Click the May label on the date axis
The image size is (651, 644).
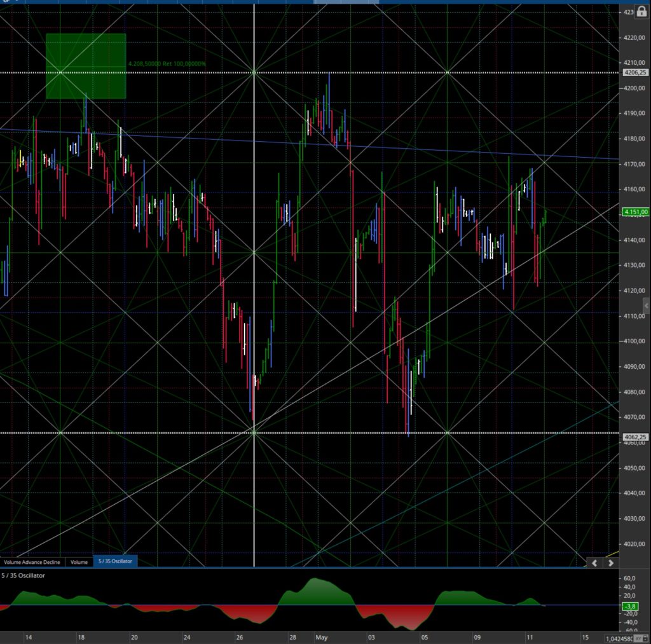point(322,638)
